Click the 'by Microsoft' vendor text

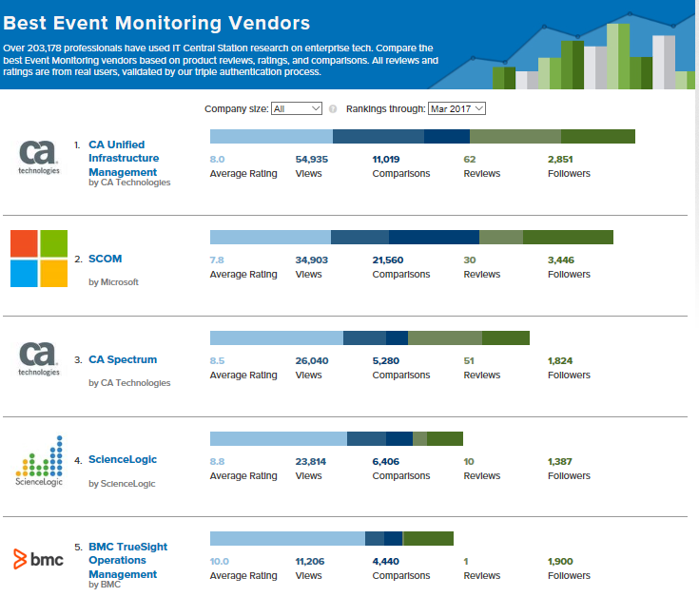click(114, 282)
